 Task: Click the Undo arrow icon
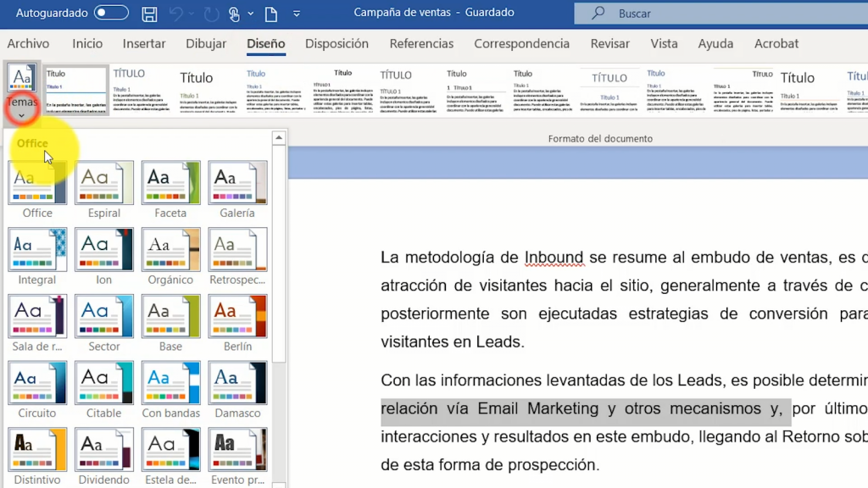(x=176, y=14)
